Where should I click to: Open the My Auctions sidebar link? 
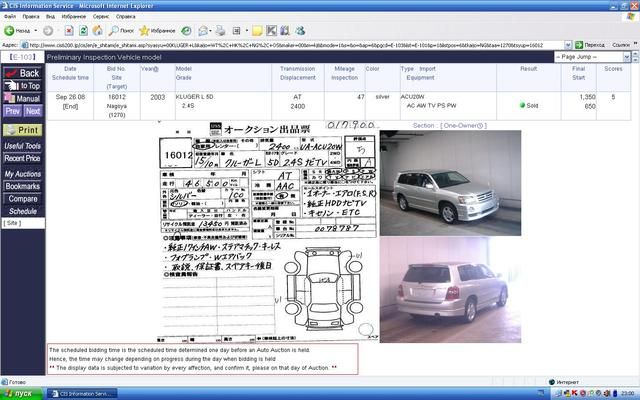tap(22, 174)
